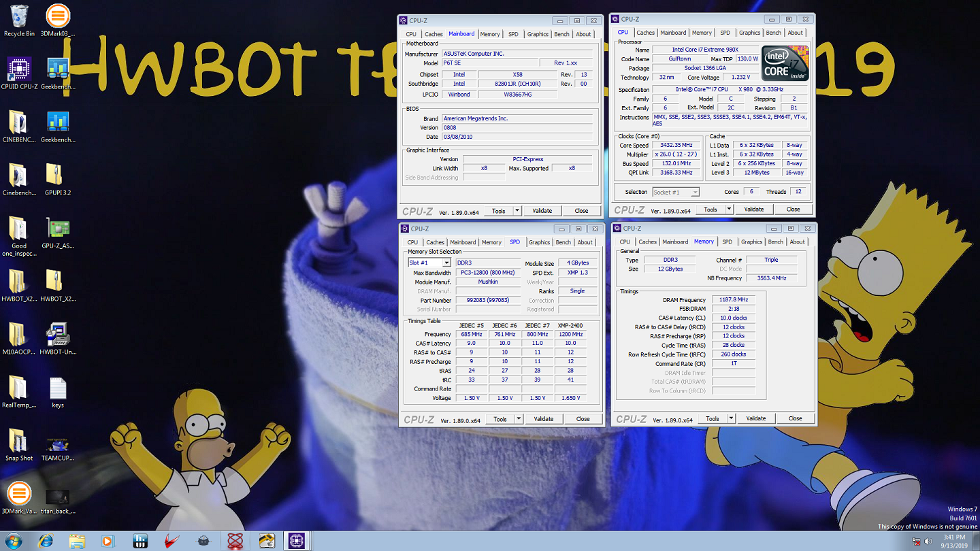Open the CINEBENC... folder in uppercase
This screenshot has width=980, height=551.
(x=19, y=127)
